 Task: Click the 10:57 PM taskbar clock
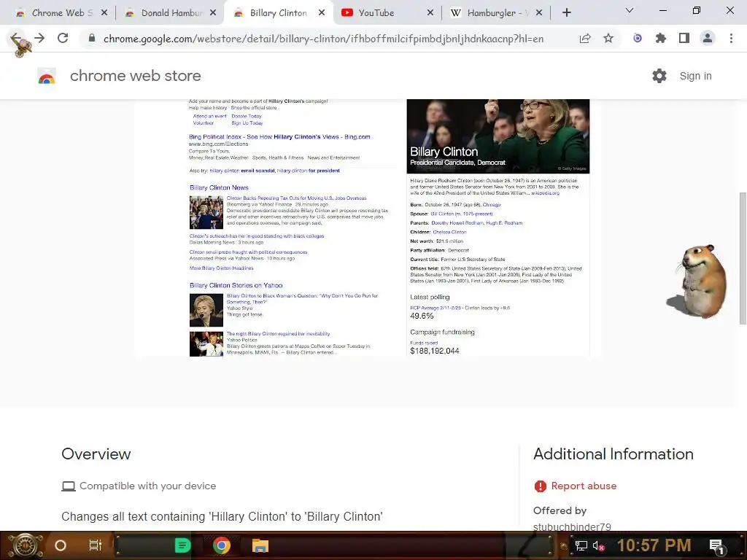click(x=654, y=545)
